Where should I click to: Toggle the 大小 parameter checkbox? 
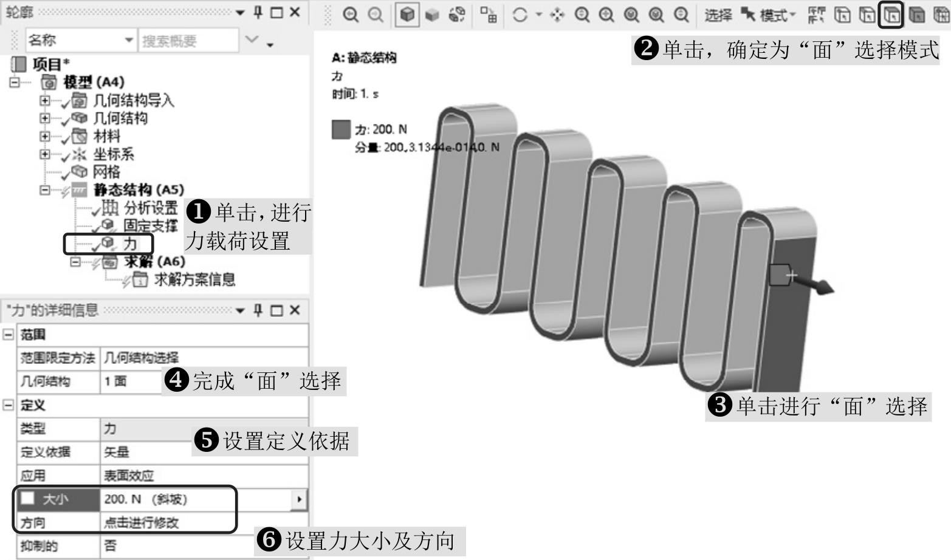pos(28,499)
